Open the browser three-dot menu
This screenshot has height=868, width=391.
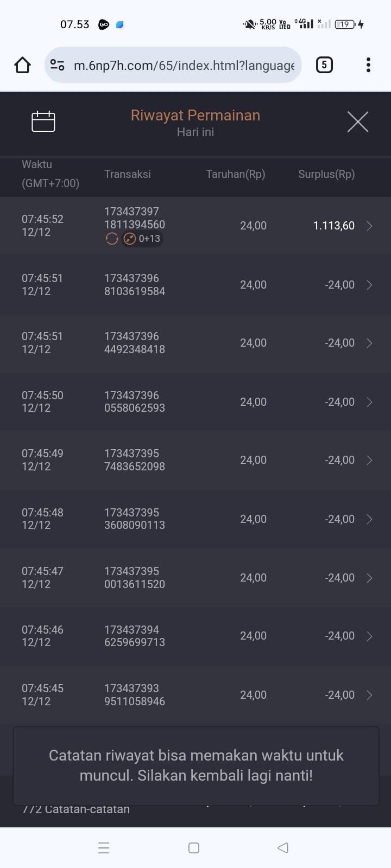coord(368,65)
